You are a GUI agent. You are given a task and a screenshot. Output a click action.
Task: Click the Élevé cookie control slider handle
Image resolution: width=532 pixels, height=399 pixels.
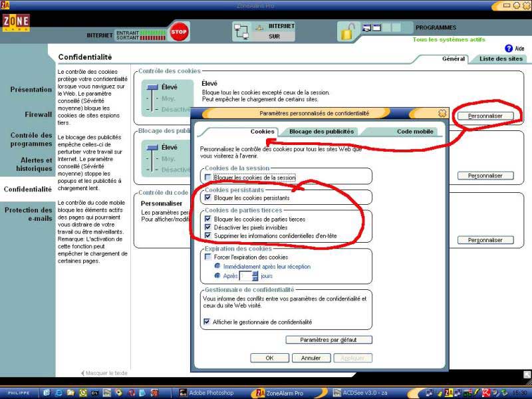153,87
